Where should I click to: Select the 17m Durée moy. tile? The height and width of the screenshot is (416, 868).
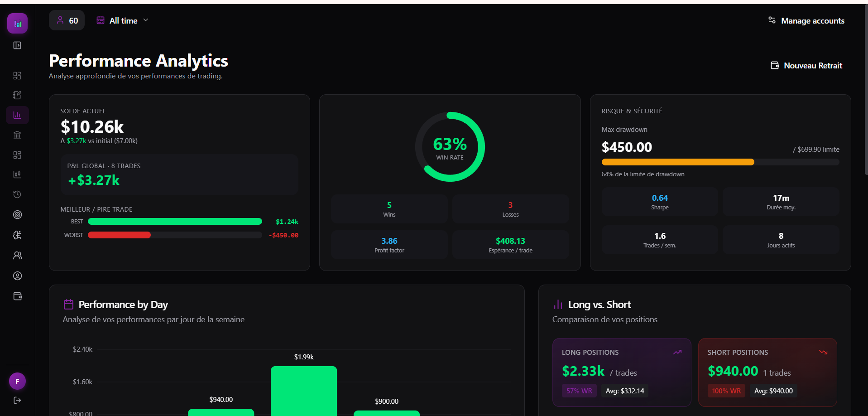coord(781,202)
